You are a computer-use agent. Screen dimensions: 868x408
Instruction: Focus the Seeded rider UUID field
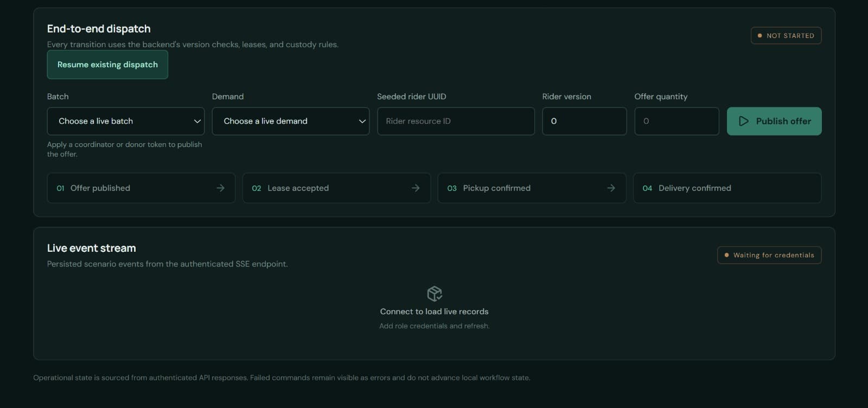(x=456, y=121)
